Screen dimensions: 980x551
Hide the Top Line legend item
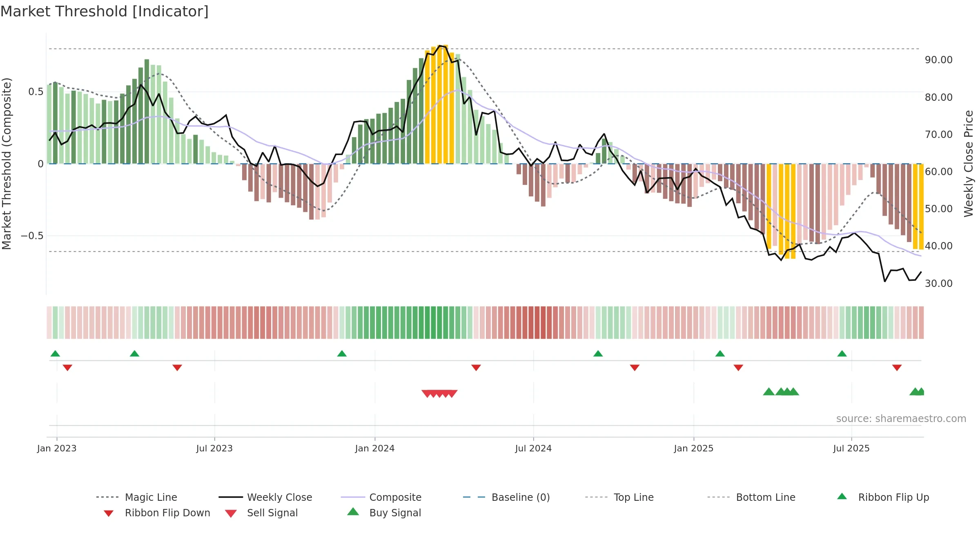(619, 497)
